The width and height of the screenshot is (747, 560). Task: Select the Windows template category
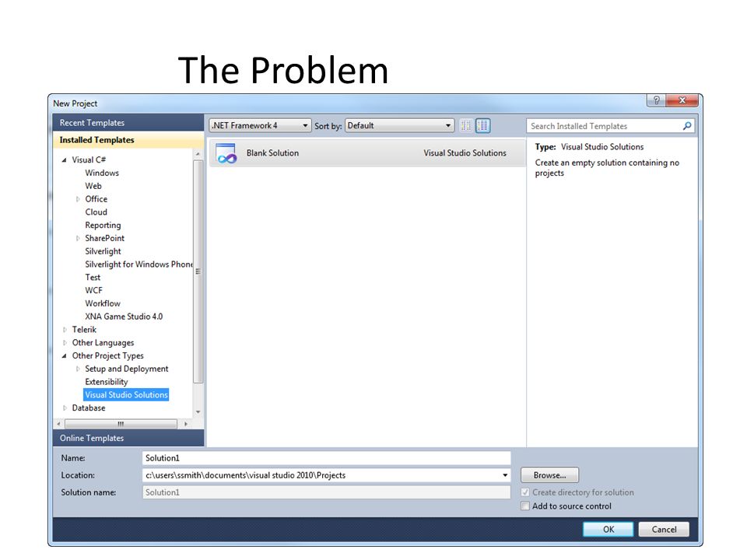point(102,173)
